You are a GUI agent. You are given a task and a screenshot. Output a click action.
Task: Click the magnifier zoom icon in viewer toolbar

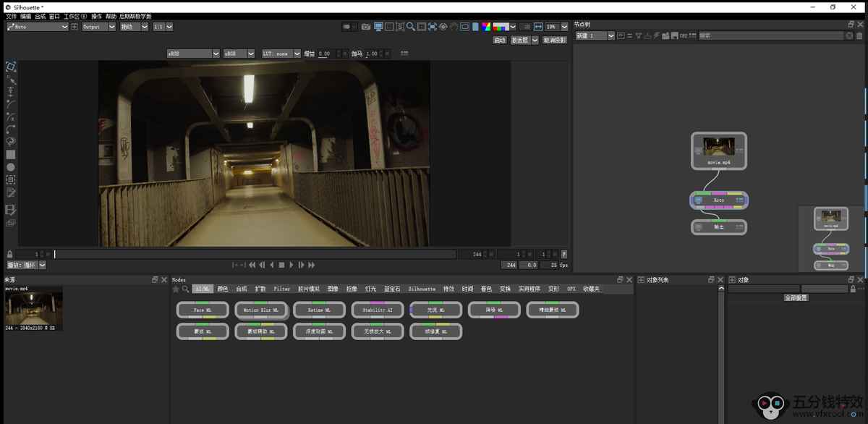click(x=410, y=27)
